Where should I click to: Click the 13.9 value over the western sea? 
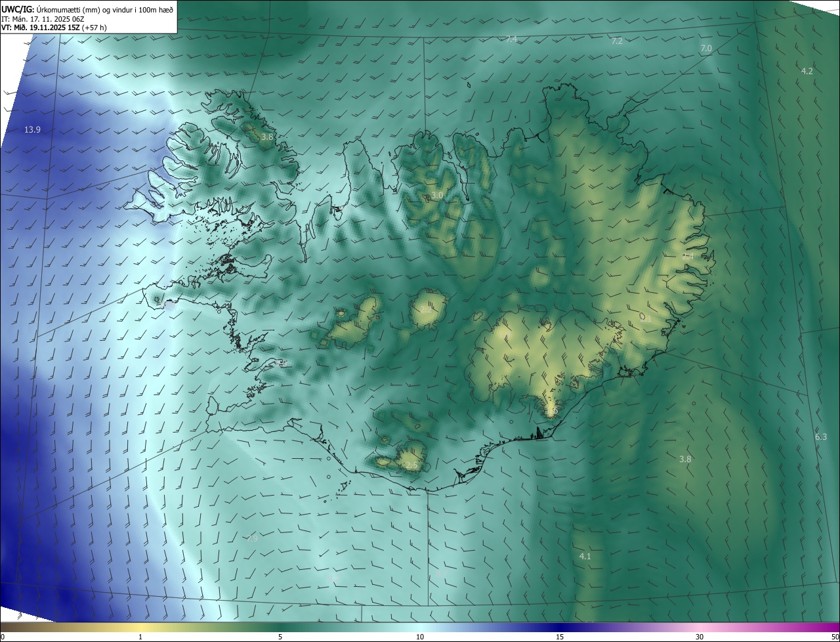[32, 130]
